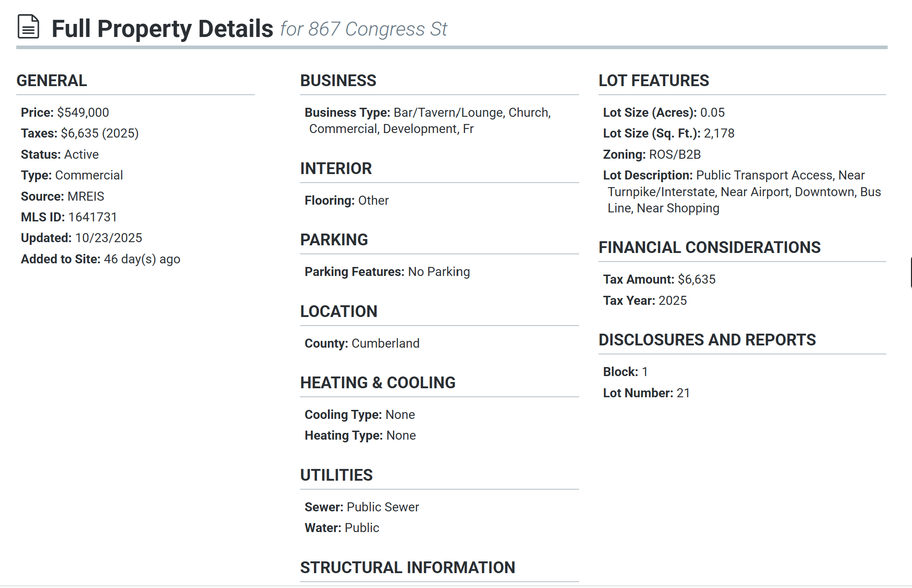Select the Updated date 10/23/2025
The width and height of the screenshot is (912, 588).
[x=108, y=238]
